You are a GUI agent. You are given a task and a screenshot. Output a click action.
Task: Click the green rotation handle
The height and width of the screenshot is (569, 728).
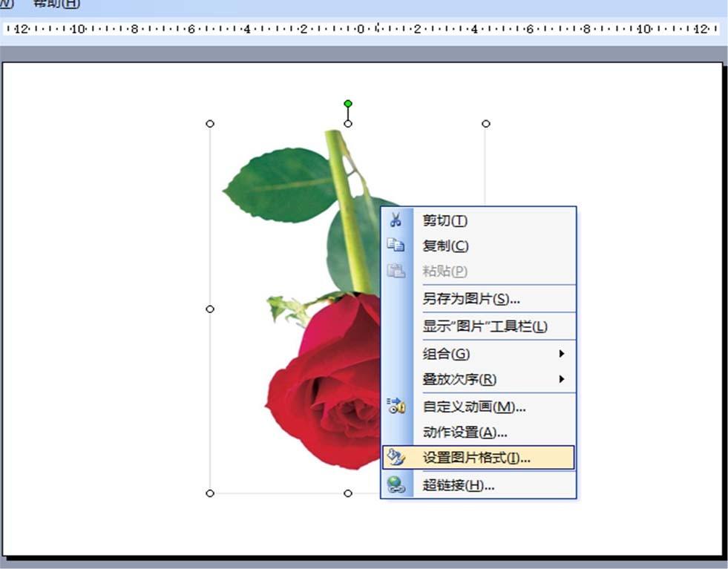(347, 103)
